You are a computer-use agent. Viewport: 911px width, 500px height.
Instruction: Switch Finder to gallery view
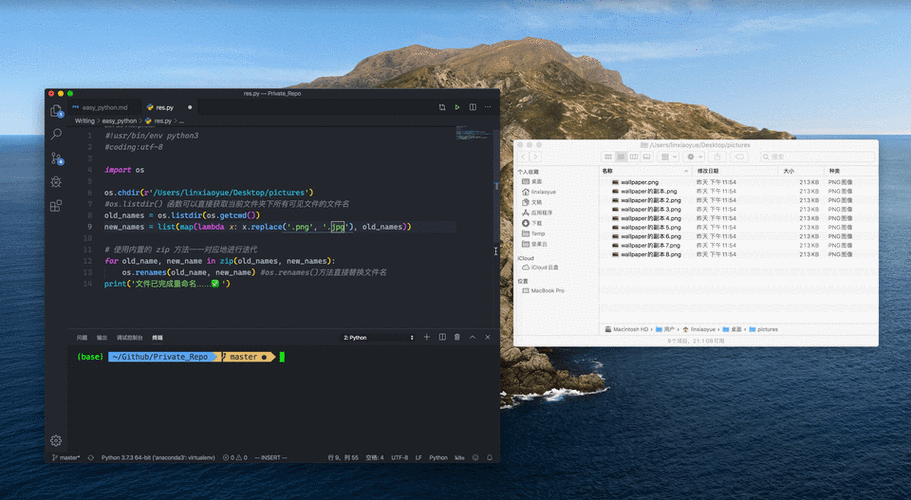(x=647, y=157)
